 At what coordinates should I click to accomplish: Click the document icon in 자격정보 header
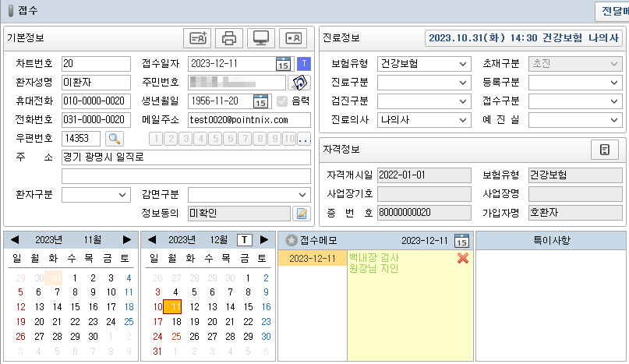point(603,150)
